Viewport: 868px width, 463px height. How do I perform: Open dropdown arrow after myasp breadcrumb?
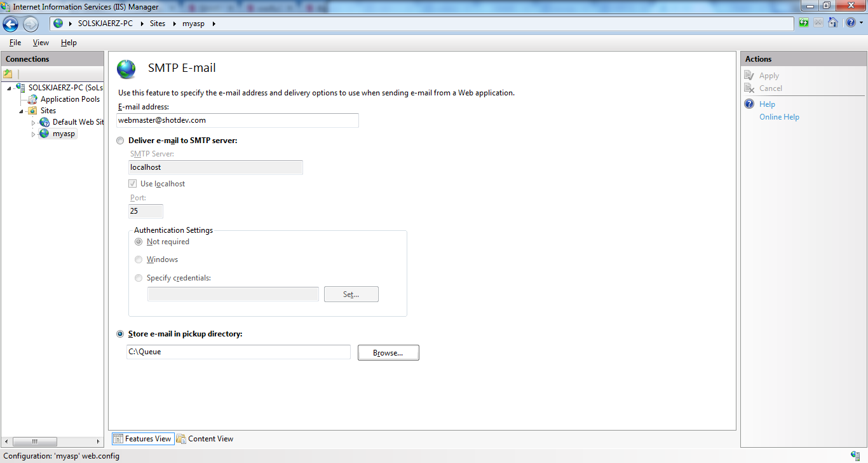(x=214, y=24)
